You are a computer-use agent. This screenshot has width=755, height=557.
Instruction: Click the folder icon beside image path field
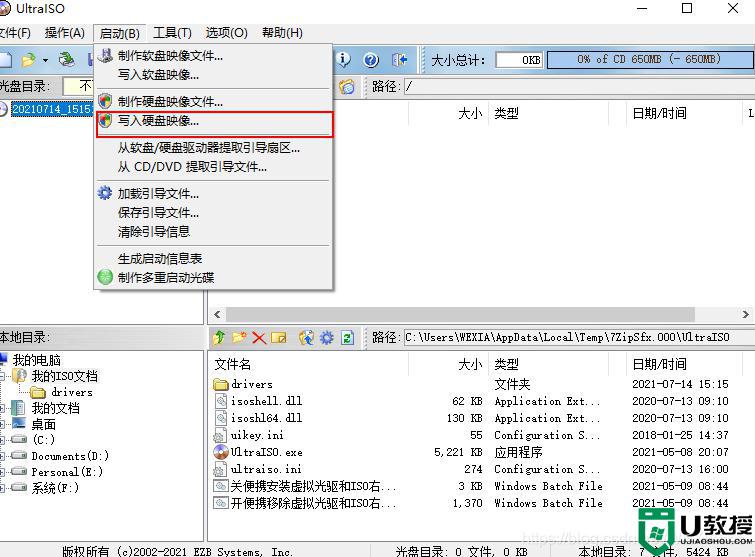347,87
